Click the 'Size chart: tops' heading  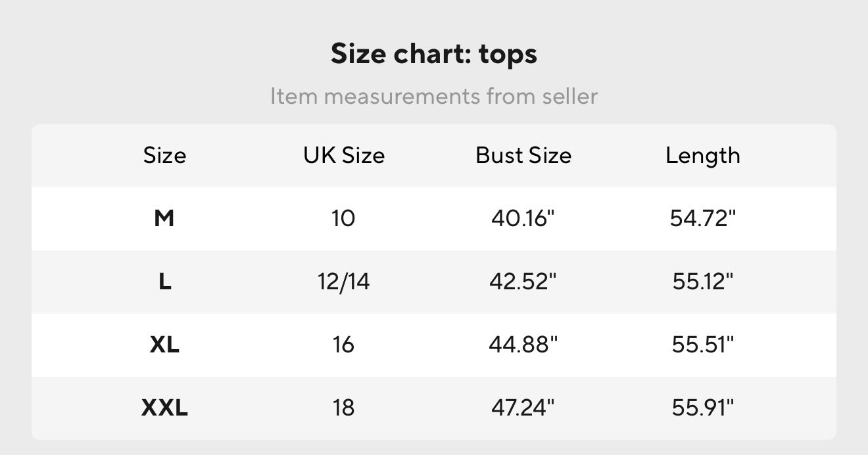434,54
